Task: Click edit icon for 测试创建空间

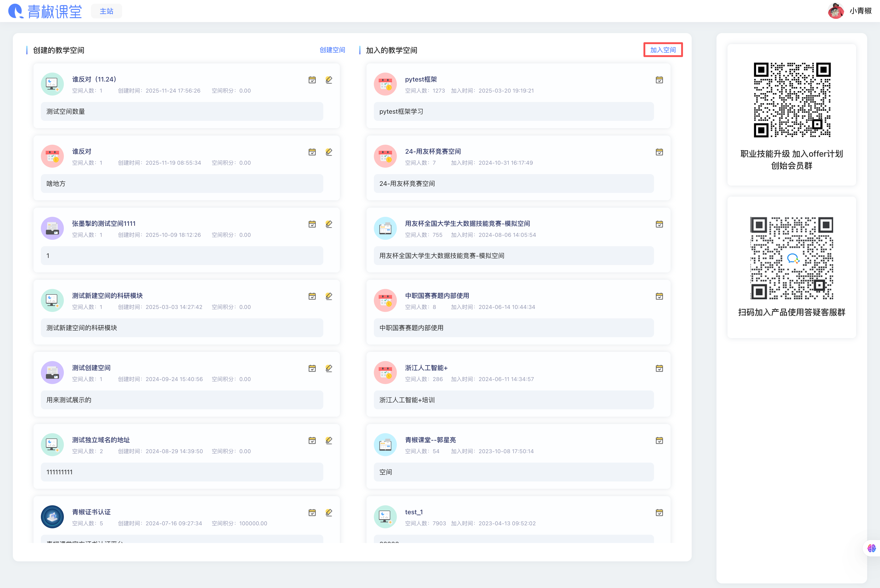Action: (x=329, y=368)
